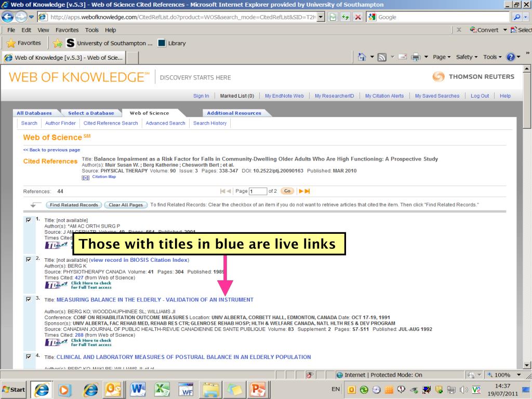Click the Clear All Pages button

coord(126,205)
